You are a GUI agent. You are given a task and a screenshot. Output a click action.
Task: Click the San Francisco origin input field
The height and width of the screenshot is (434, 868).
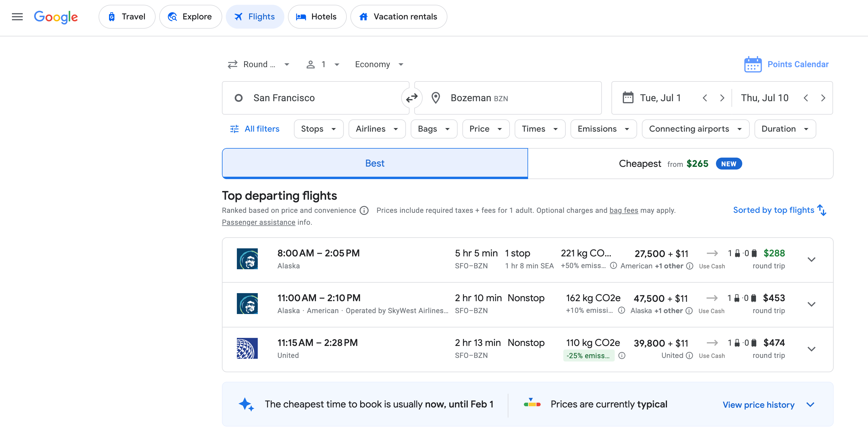coord(312,98)
